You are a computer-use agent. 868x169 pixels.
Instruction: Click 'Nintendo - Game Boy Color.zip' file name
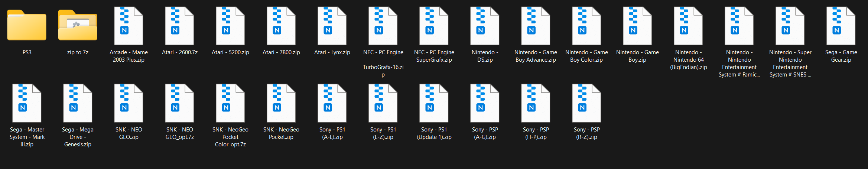[586, 56]
